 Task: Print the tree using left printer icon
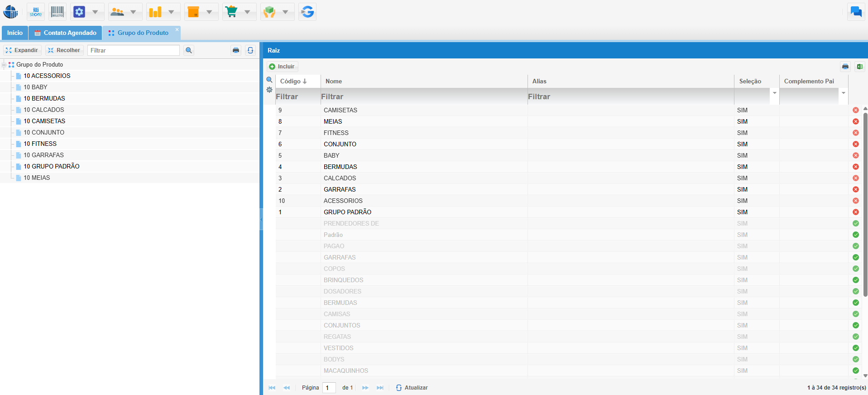tap(236, 50)
